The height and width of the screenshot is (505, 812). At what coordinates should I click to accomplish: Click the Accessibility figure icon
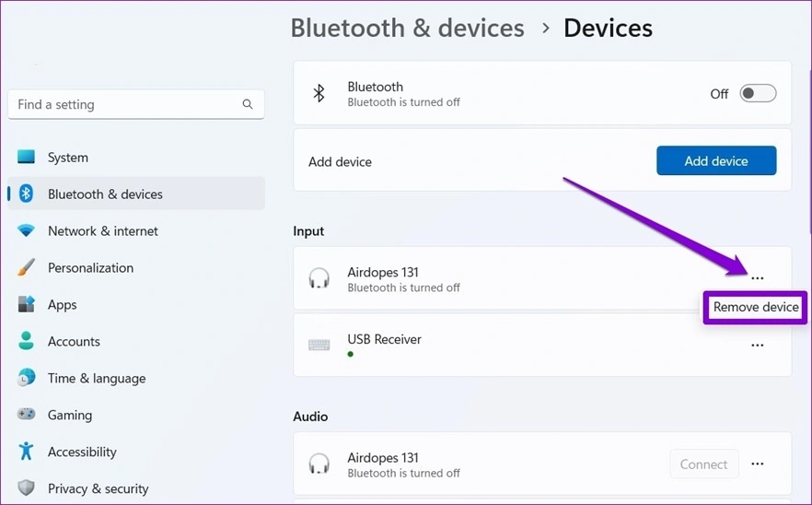[x=26, y=451]
